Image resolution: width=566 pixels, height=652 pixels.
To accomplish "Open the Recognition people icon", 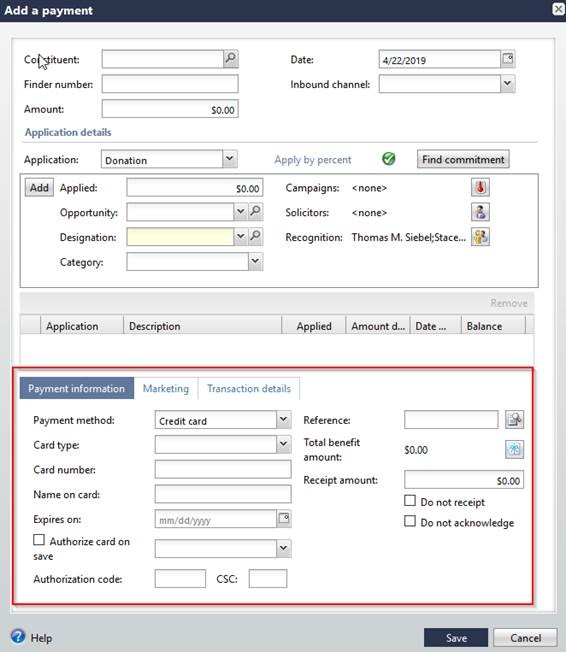I will pos(480,237).
